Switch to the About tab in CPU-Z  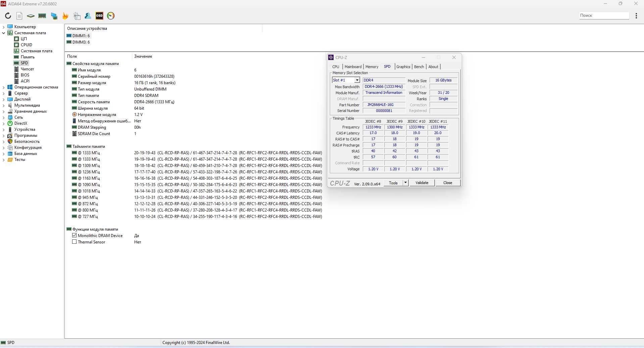click(x=433, y=67)
